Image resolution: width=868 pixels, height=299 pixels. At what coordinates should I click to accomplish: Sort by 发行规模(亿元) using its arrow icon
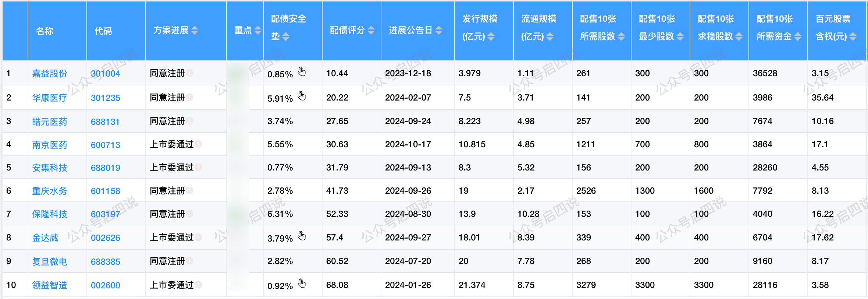[491, 37]
